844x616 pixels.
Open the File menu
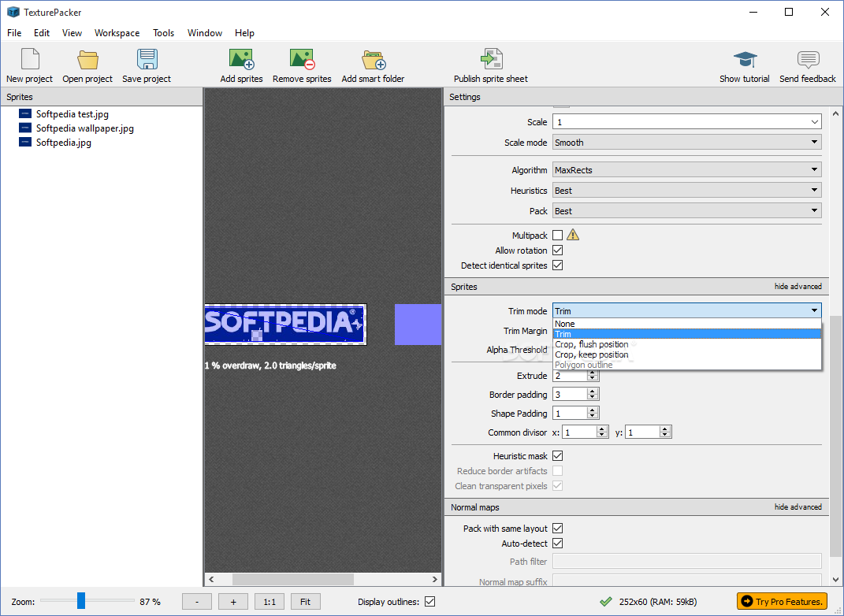click(x=14, y=33)
